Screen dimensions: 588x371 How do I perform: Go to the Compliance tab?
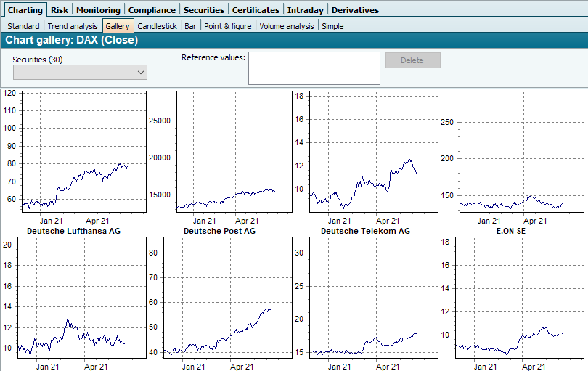click(x=152, y=10)
